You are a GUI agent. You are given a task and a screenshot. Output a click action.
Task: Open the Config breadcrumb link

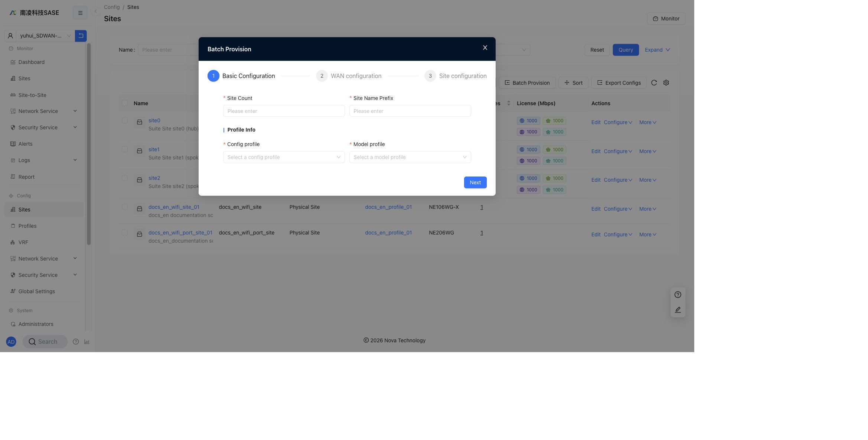112,7
